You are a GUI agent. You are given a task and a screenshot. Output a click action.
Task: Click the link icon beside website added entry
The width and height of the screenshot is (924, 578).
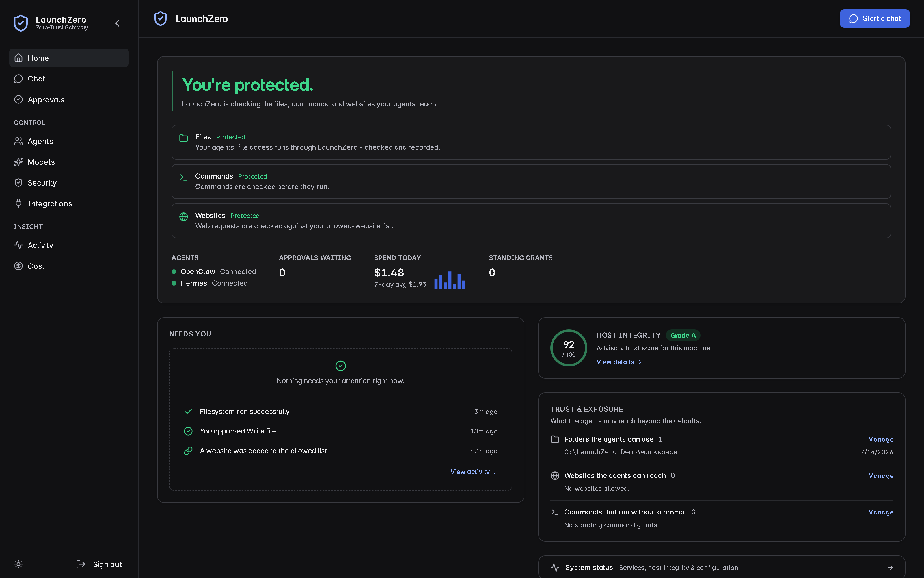point(188,451)
